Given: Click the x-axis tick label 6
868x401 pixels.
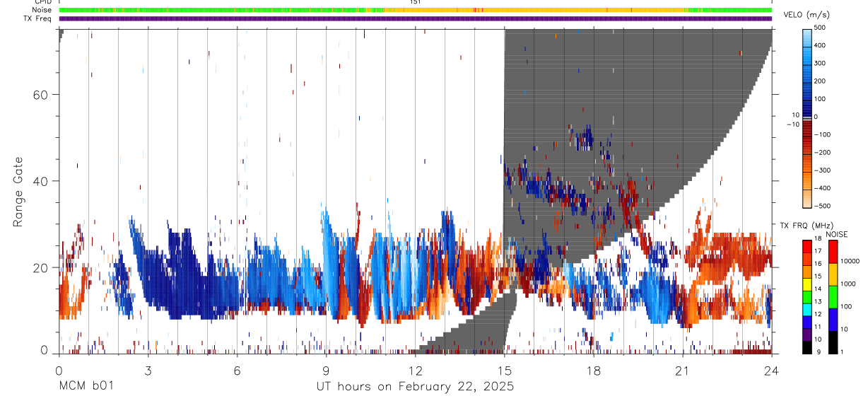Looking at the screenshot, I should point(237,370).
